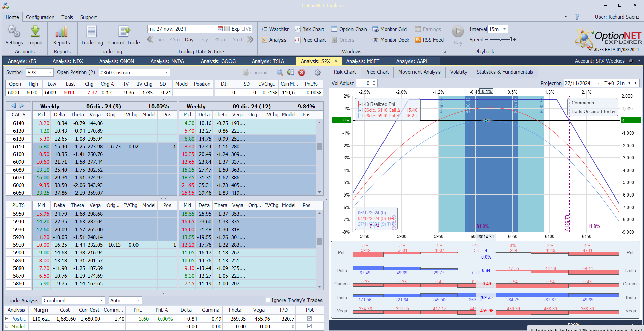This screenshot has height=331, width=644.
Task: Toggle LIVE mode in trading date box
Action: click(246, 29)
